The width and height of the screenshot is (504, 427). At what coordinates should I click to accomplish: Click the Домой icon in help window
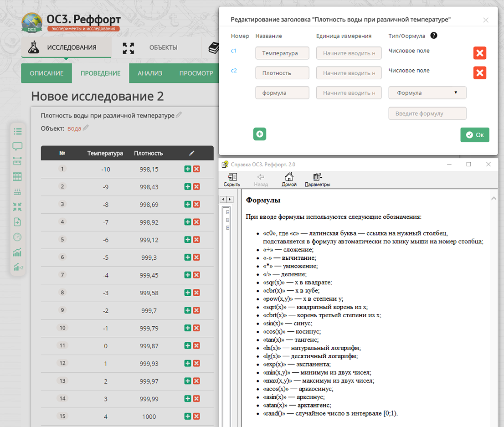(x=289, y=179)
